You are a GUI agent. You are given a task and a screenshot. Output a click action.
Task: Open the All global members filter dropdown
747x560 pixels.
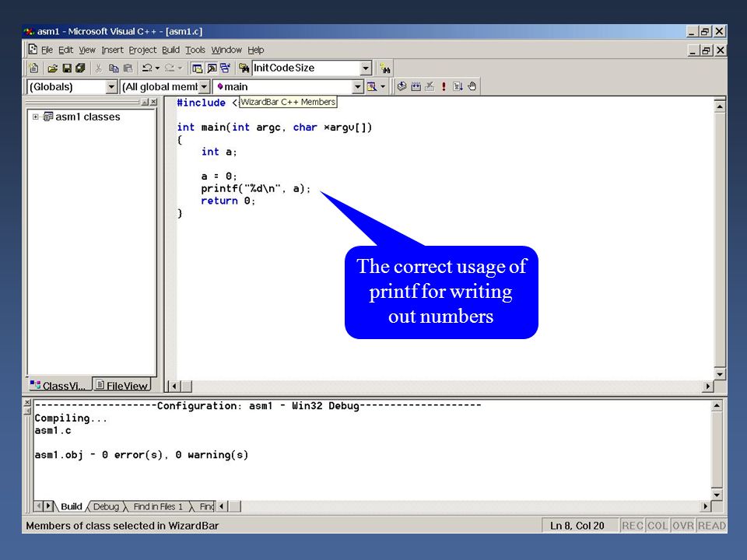click(204, 86)
